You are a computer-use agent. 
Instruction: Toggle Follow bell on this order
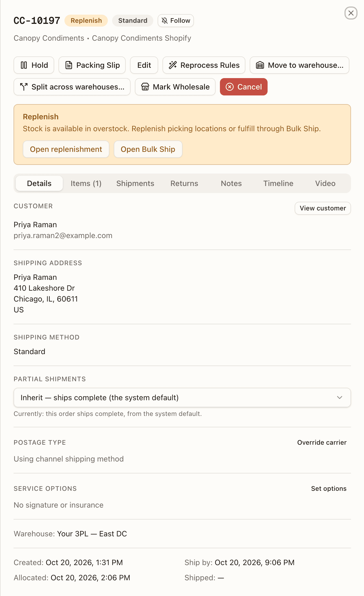coord(176,21)
